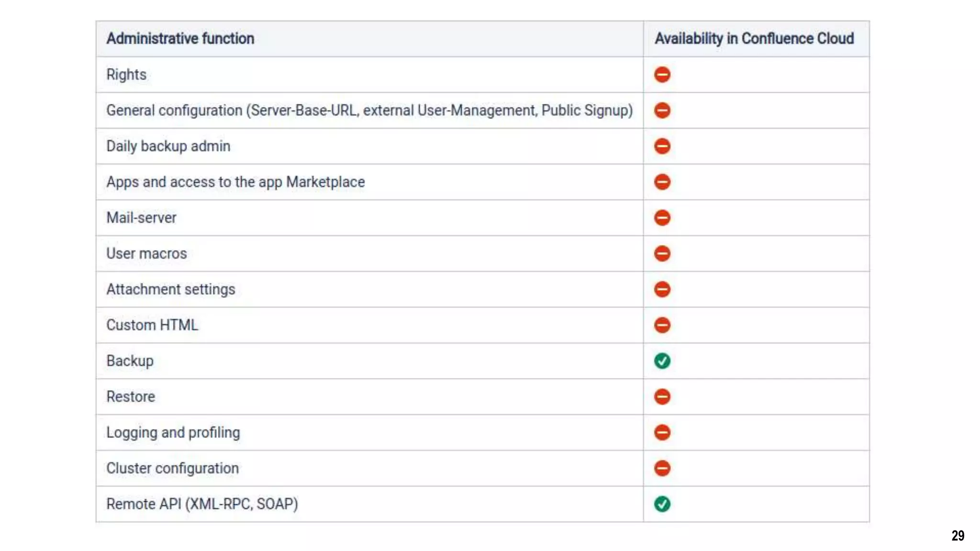Click the Cluster configuration row label
The height and width of the screenshot is (551, 980).
[x=172, y=468]
